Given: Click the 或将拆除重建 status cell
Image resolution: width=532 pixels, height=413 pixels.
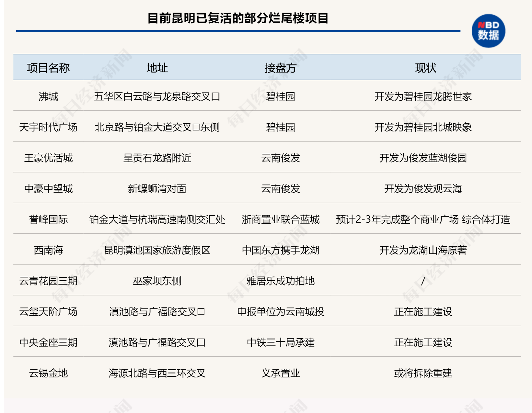Looking at the screenshot, I should (423, 373).
